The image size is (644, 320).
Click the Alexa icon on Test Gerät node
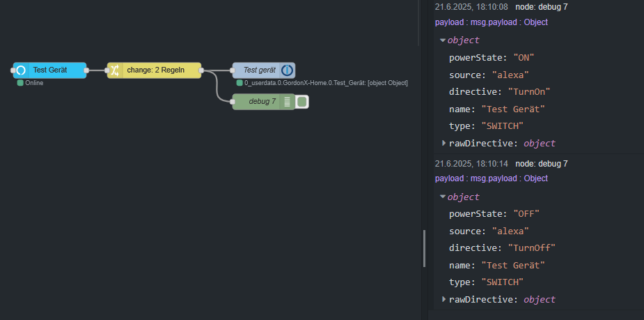pos(21,70)
